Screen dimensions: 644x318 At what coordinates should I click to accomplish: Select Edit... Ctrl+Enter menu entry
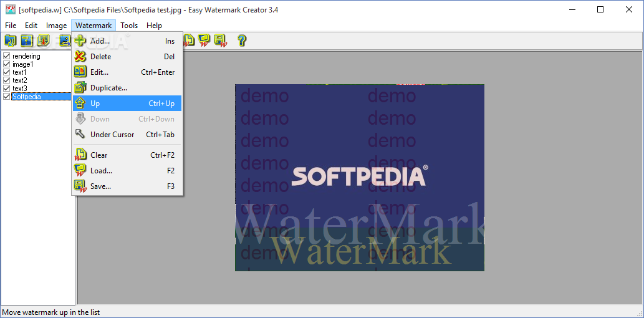pos(127,72)
